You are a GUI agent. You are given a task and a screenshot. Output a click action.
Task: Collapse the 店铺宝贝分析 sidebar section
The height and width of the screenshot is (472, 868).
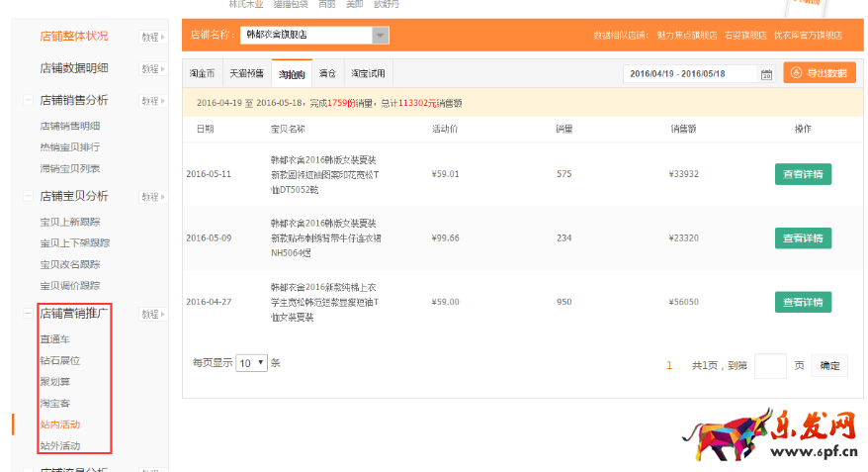click(x=29, y=197)
